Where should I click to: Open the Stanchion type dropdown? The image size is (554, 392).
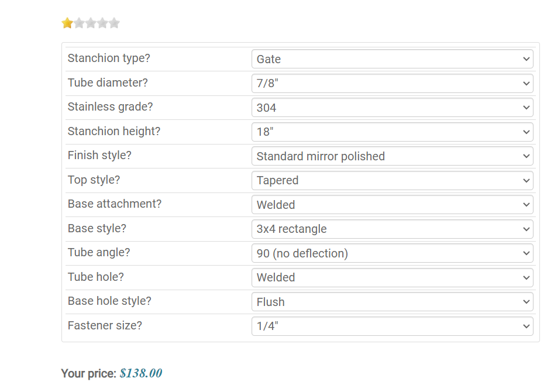tap(392, 59)
